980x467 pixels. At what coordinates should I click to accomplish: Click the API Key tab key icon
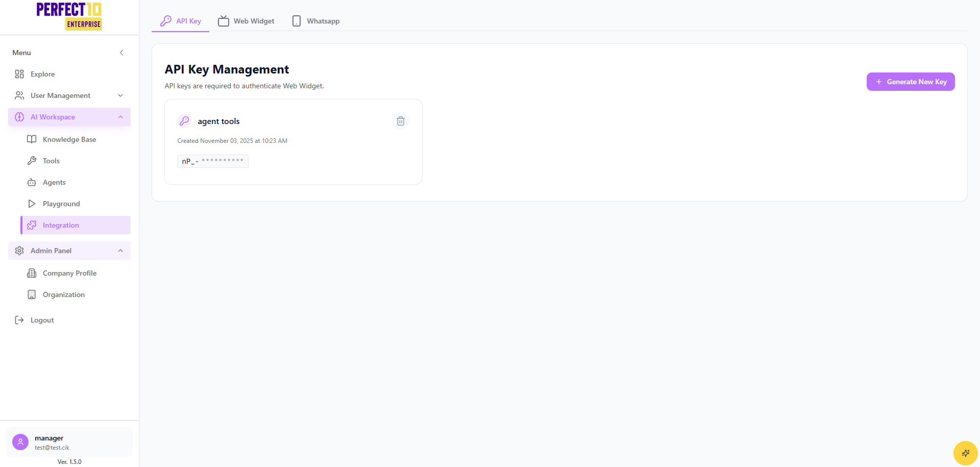(x=166, y=21)
